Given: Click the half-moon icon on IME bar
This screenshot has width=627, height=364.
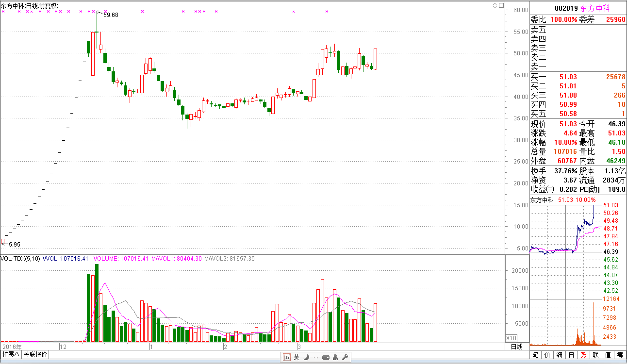Looking at the screenshot, I should pyautogui.click(x=306, y=358).
